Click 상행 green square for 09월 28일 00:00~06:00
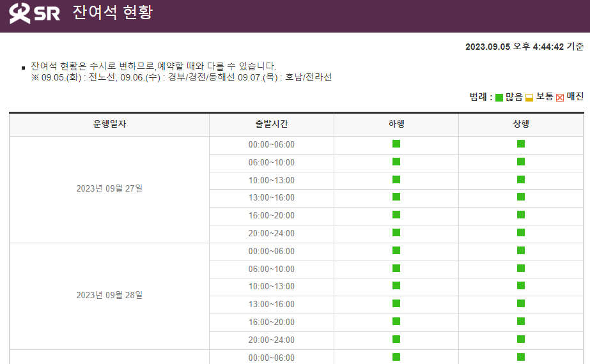This screenshot has height=364, width=590. (521, 250)
